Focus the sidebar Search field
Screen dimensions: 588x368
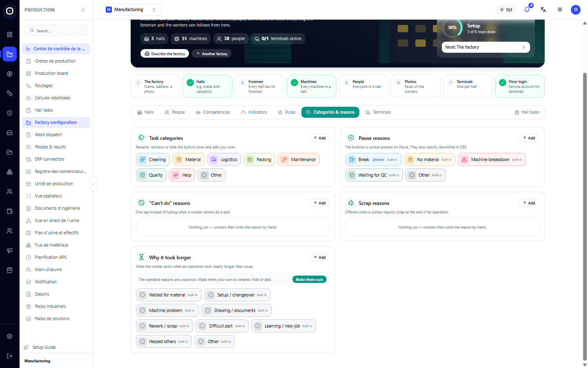pos(56,31)
